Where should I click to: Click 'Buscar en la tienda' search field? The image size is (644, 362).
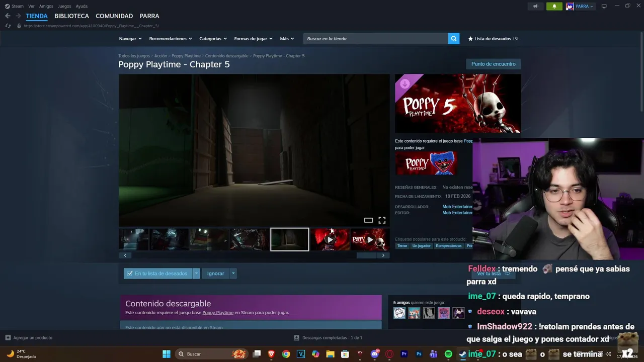376,39
